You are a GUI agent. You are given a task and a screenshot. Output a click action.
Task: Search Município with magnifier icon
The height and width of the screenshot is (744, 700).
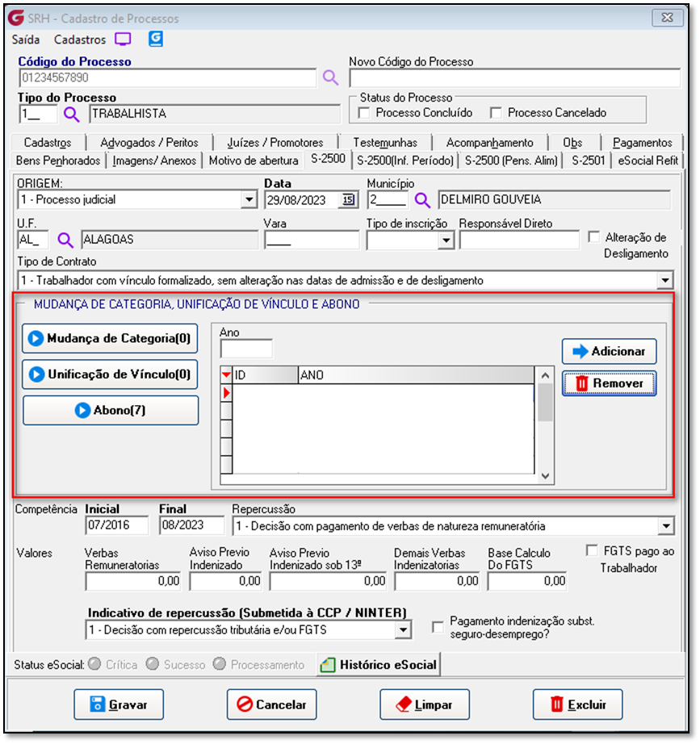(422, 200)
